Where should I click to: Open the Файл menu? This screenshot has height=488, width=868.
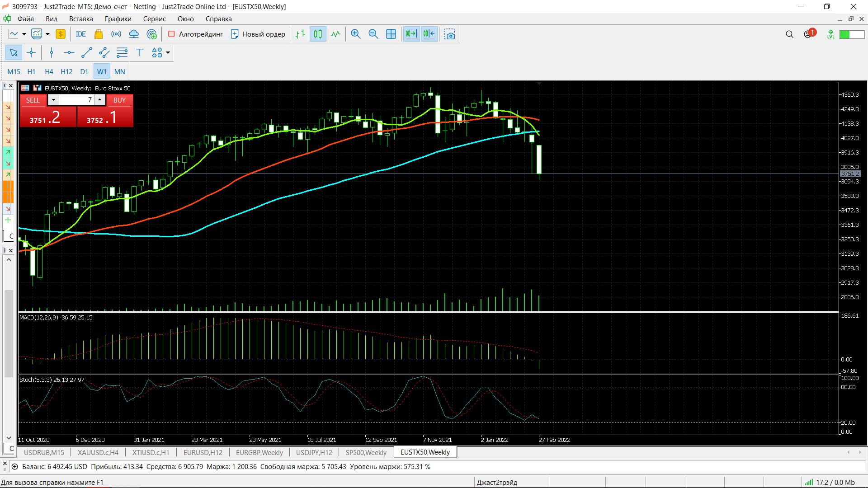click(x=26, y=19)
